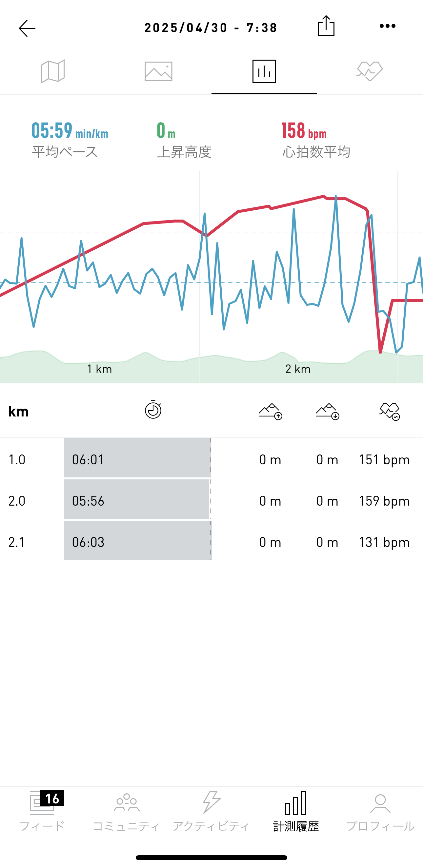Tap the stopwatch pace column icon

[x=153, y=410]
